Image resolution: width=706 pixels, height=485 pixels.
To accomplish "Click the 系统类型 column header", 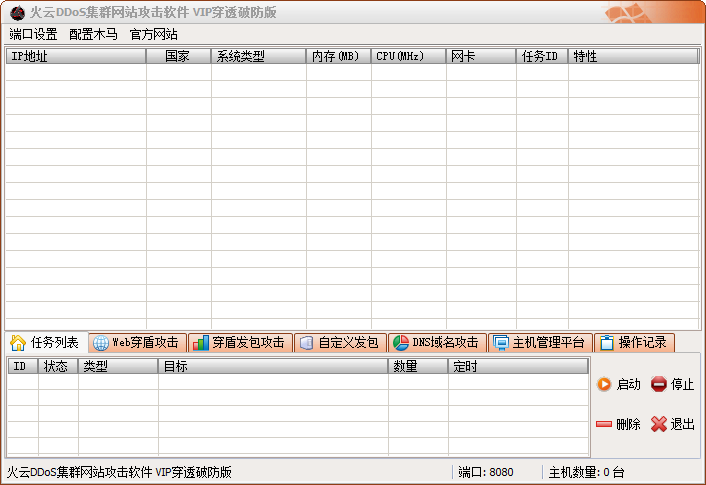I will (258, 57).
